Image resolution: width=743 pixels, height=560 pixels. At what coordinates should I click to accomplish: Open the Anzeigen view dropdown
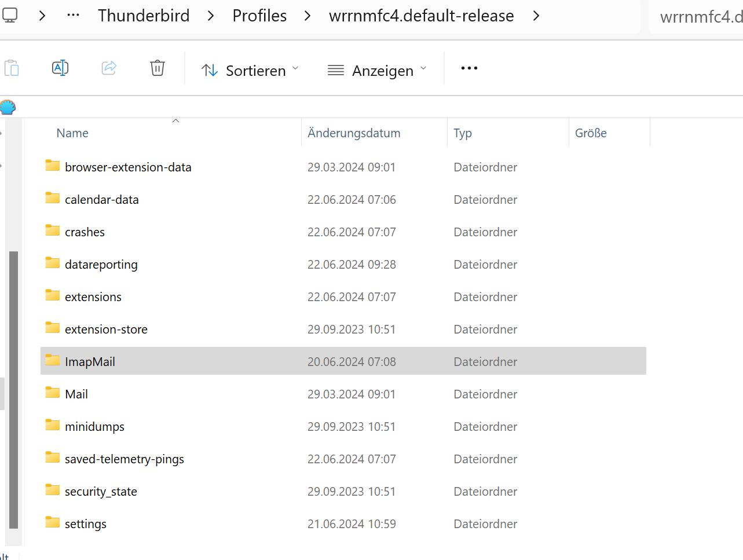click(x=378, y=71)
